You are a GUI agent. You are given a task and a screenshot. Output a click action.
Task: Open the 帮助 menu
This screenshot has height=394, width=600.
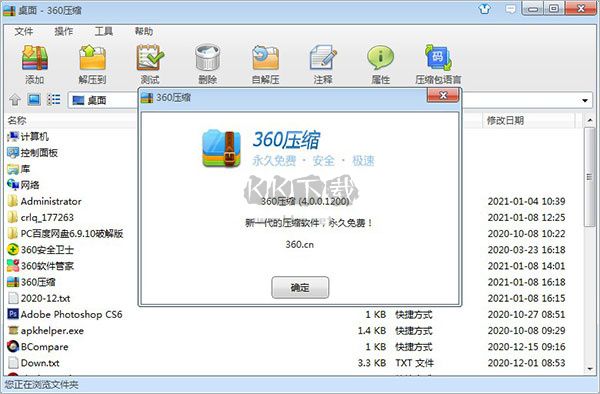[144, 31]
